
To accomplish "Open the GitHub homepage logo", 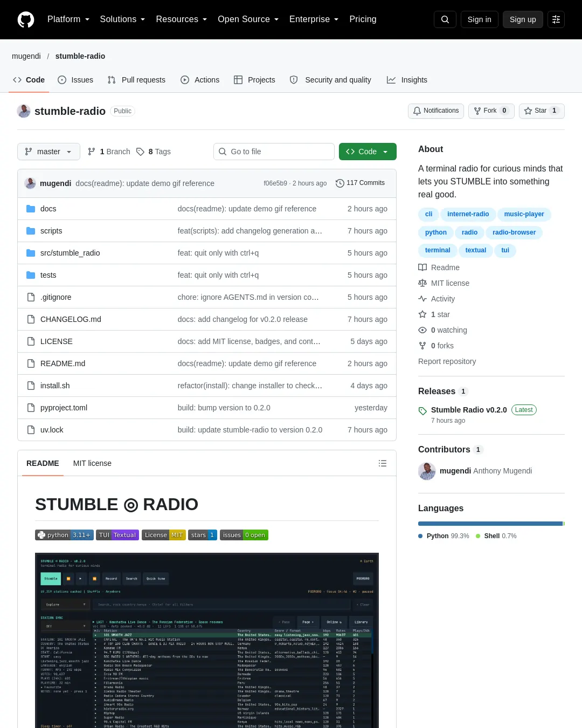I will (x=26, y=19).
